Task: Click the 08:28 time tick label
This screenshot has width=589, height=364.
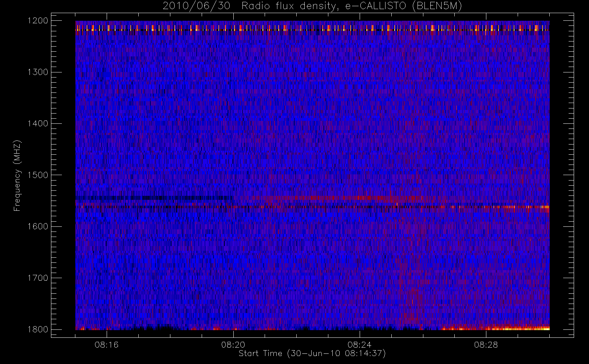Action: (x=486, y=344)
